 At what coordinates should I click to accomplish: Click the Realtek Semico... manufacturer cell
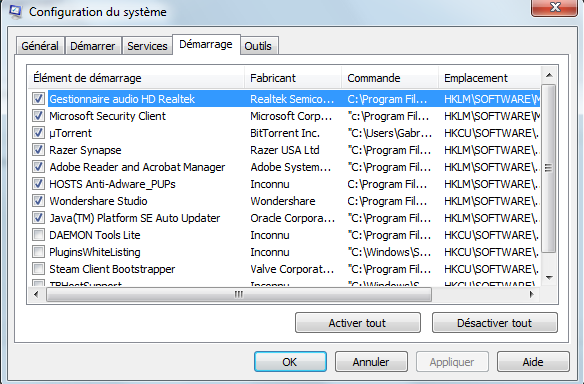click(x=292, y=99)
